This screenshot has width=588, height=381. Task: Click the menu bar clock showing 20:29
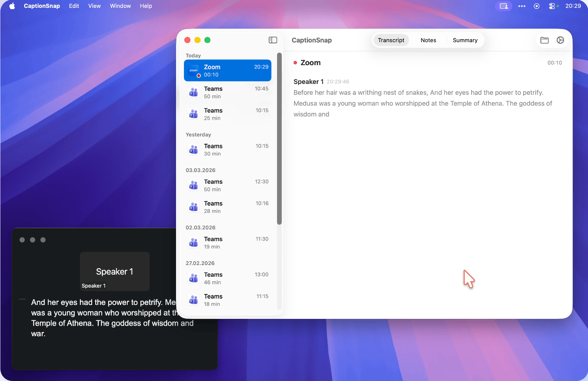(x=573, y=6)
